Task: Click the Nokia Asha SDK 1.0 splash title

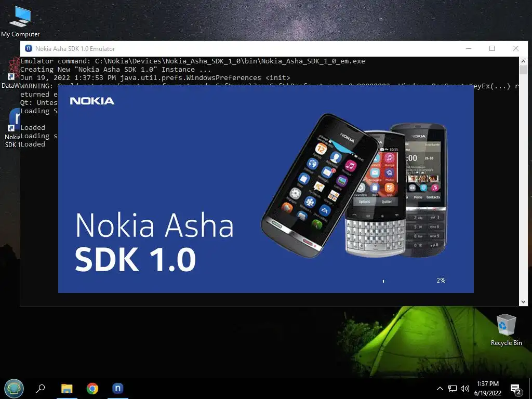Action: (x=154, y=242)
